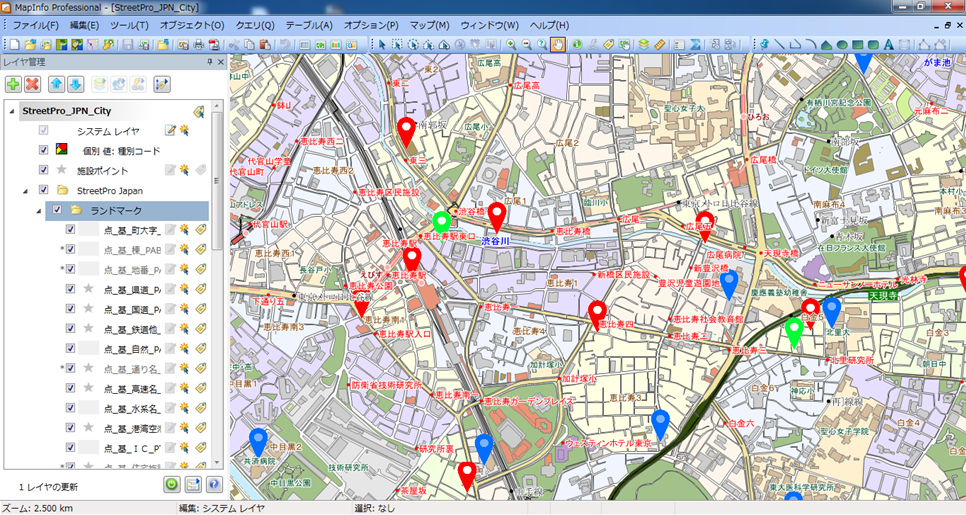Click the 個別 値 thematic color swatch
Viewport: 966px width, 515px height.
(61, 148)
